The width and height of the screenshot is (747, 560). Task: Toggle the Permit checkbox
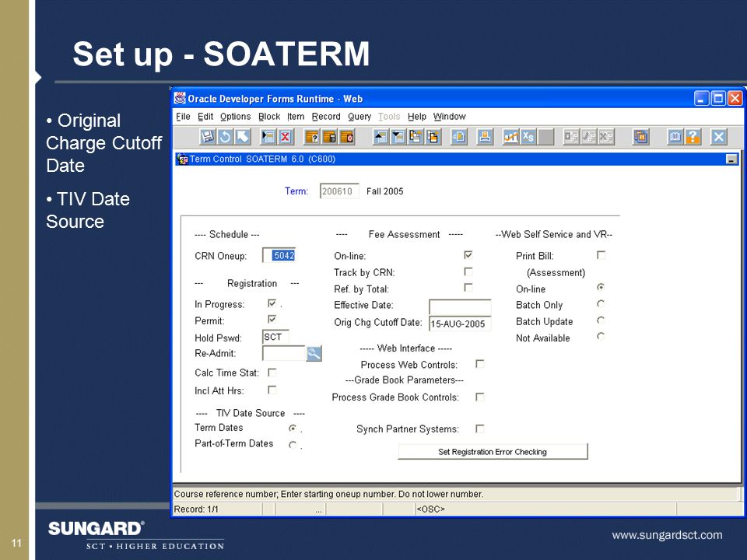(x=272, y=319)
